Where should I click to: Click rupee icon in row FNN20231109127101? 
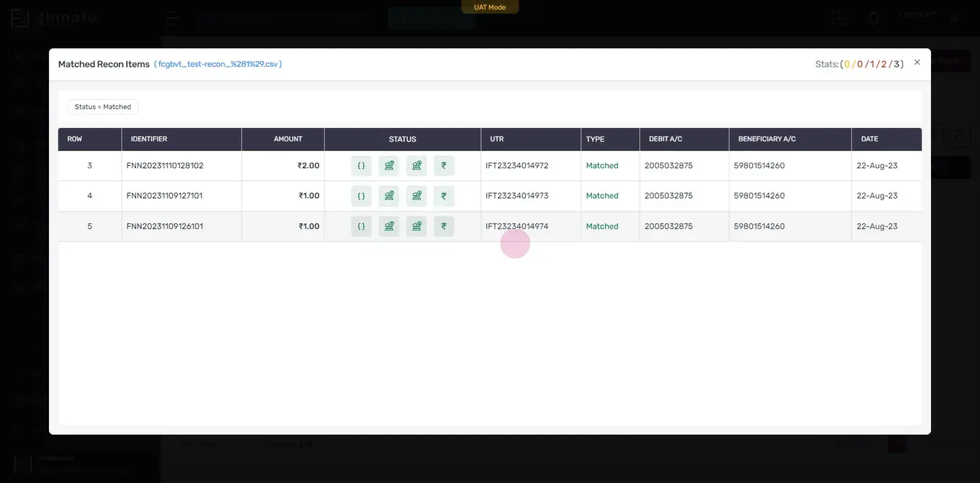[x=444, y=196]
